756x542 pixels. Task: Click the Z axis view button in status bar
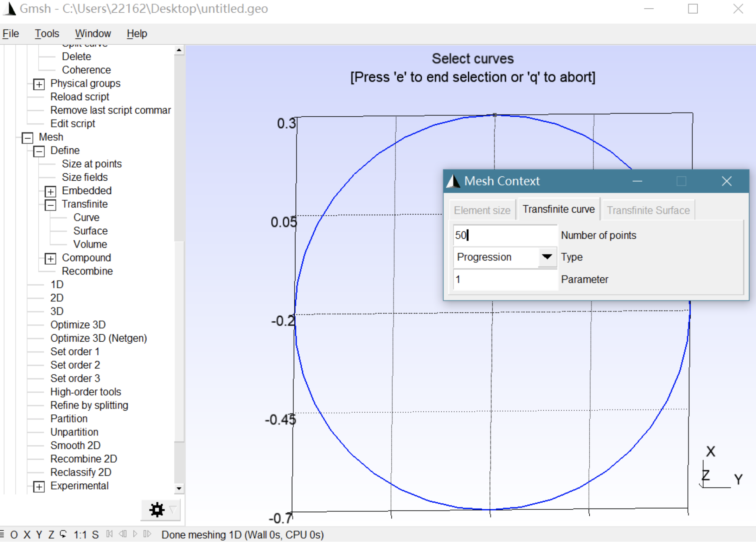[x=51, y=535]
